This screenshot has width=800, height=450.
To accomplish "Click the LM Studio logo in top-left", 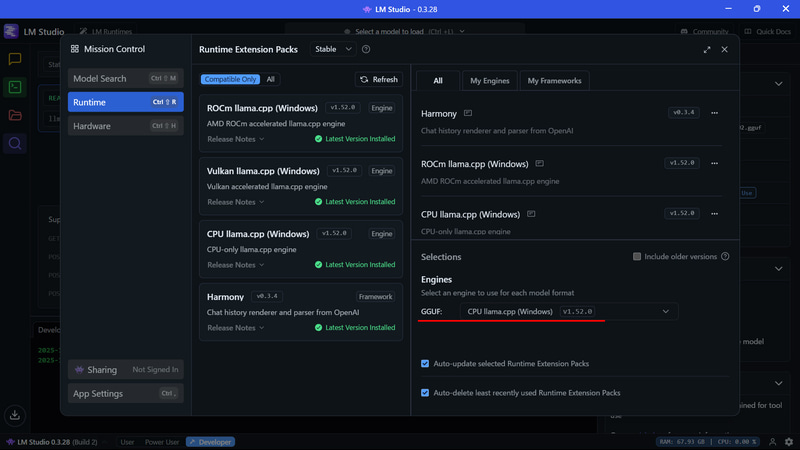I will (x=11, y=31).
